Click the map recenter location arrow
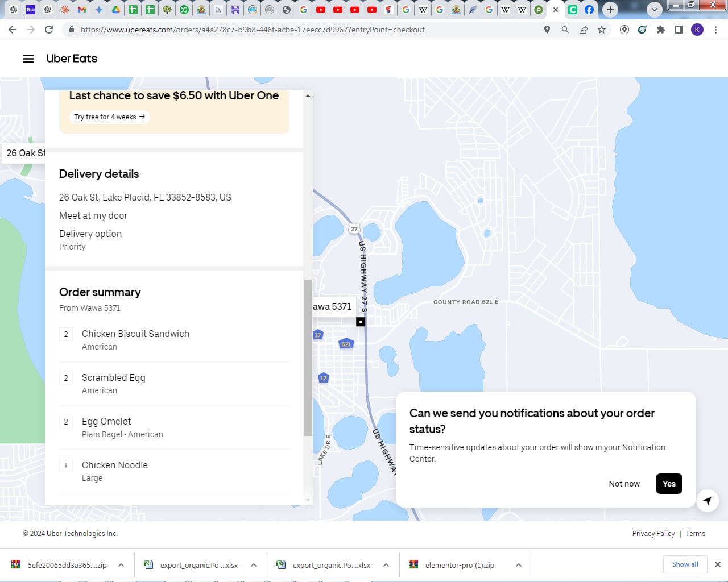 pos(707,501)
